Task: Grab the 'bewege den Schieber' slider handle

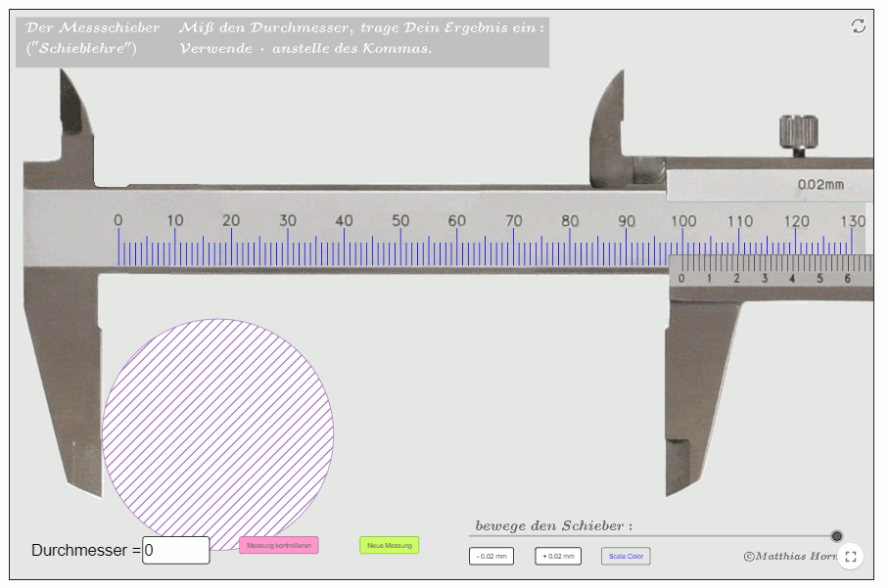Action: 837,536
